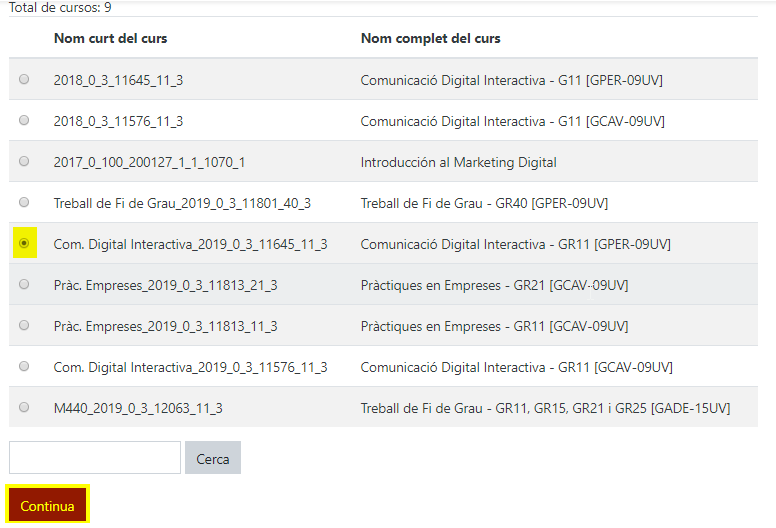The height and width of the screenshot is (528, 776).
Task: Select radio button for course 2018_0_3_11576_11_3
Action: pos(24,121)
